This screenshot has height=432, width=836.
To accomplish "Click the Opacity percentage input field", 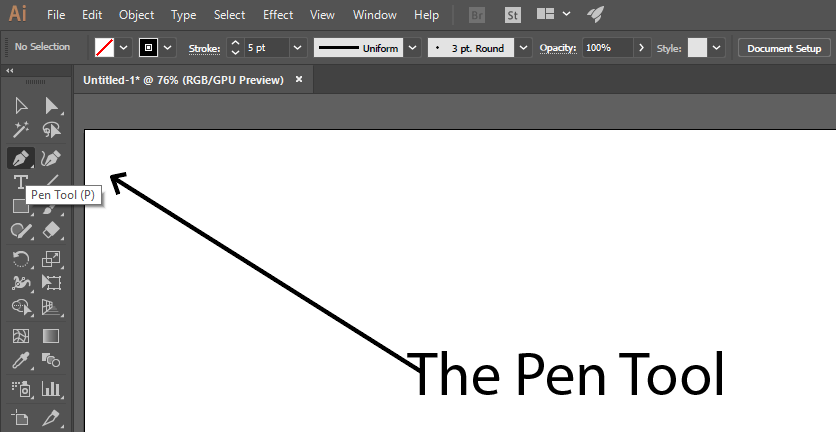I will coord(607,48).
